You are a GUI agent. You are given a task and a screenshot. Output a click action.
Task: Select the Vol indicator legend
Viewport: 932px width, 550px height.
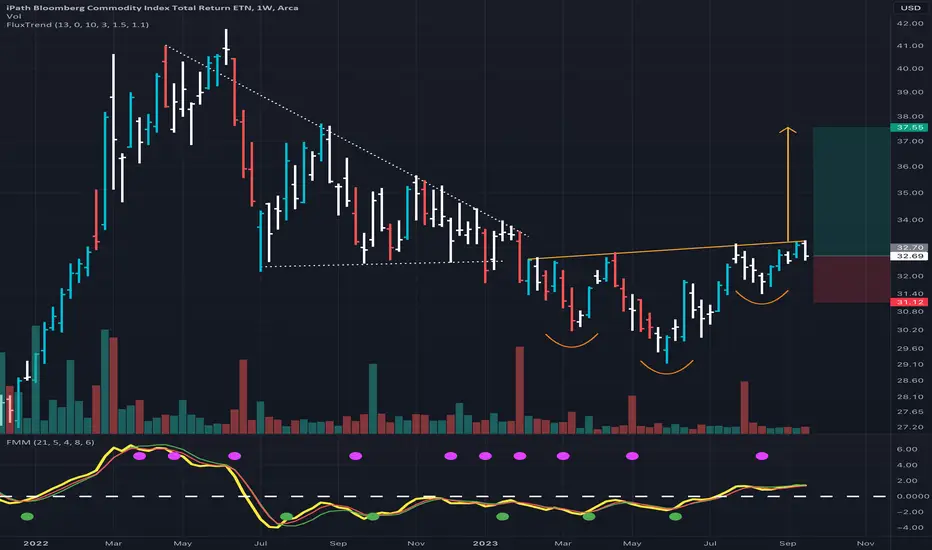coord(13,16)
